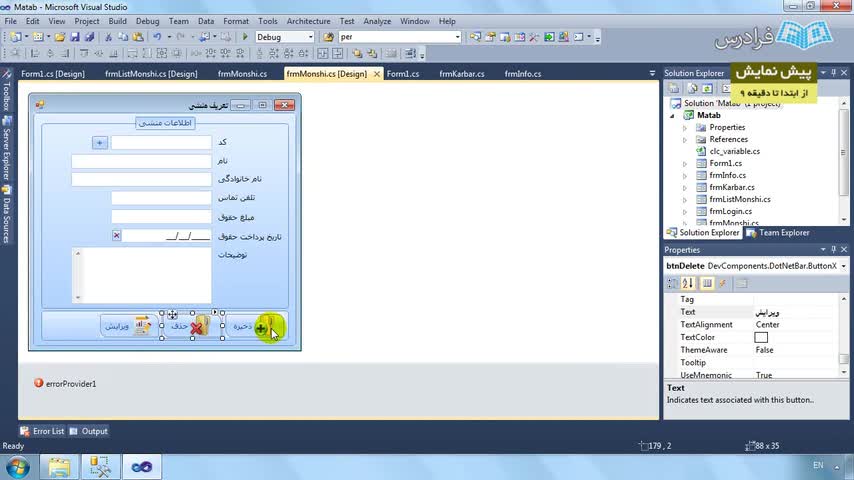Select the ذخیره save button on form
Screen dimensions: 854x480
click(255, 326)
